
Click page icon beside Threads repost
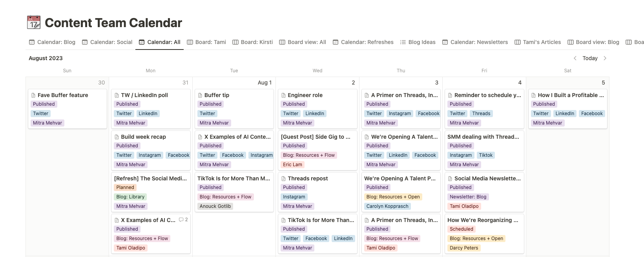point(284,179)
